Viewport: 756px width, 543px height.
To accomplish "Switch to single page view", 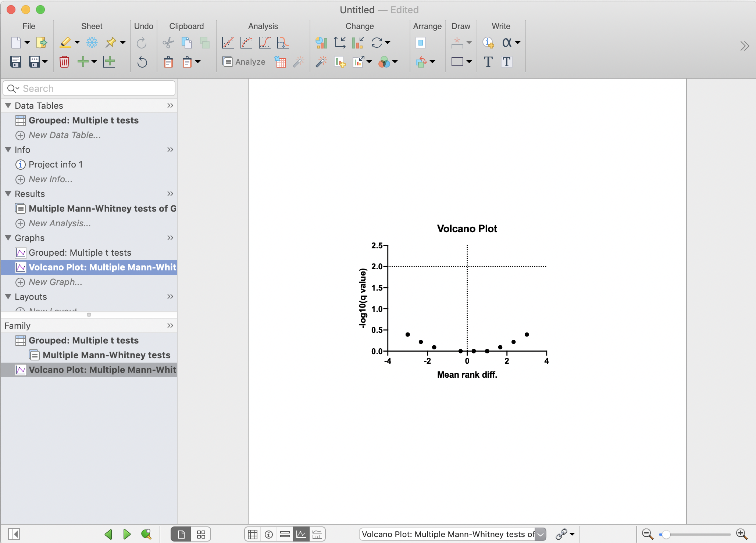I will (x=181, y=534).
